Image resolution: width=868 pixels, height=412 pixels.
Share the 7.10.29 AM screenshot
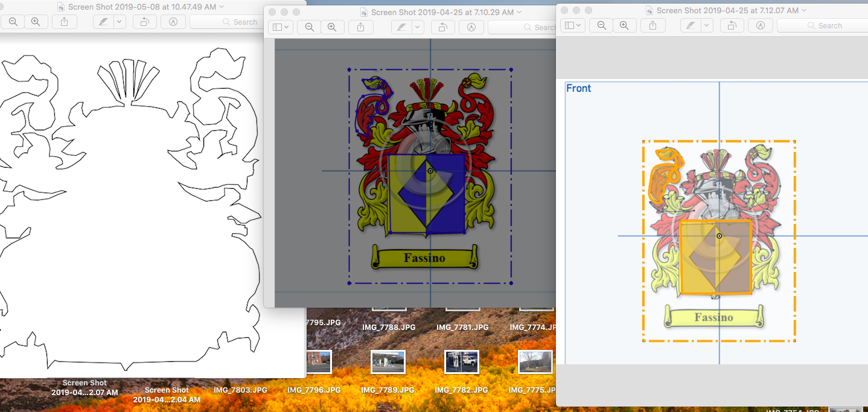coord(361,27)
